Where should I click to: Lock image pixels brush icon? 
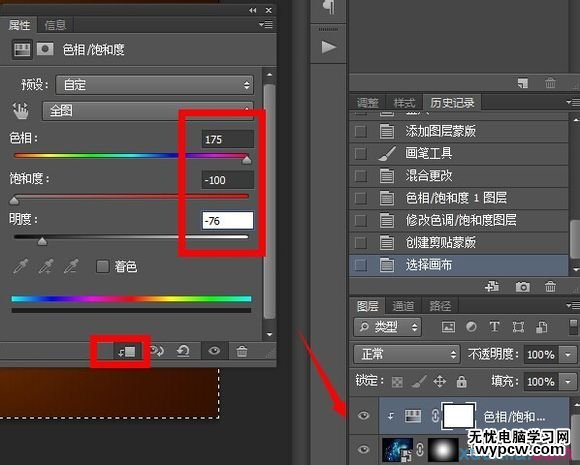click(418, 381)
